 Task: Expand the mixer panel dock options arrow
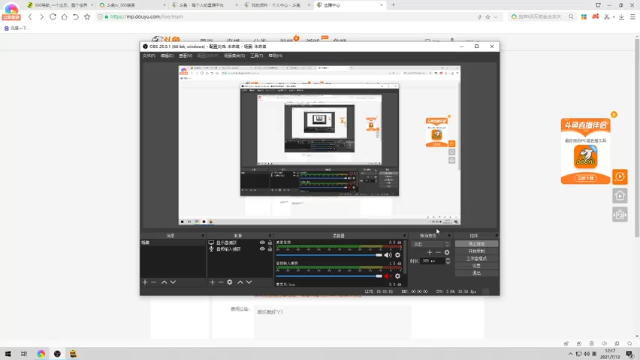coord(404,236)
